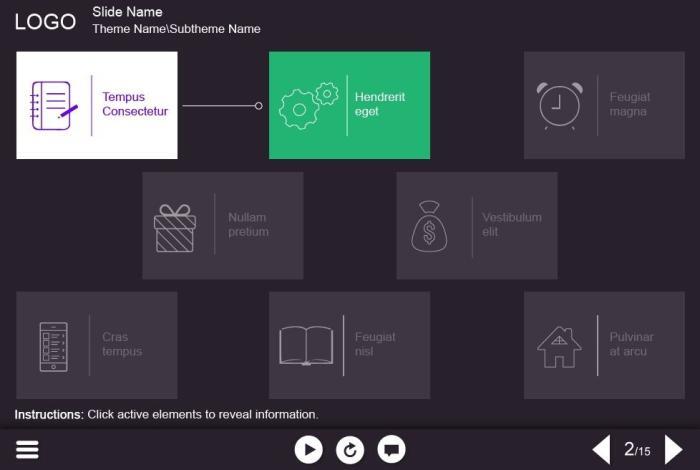Click the open book icon
Screen dimensions: 700x470
[x=306, y=346]
